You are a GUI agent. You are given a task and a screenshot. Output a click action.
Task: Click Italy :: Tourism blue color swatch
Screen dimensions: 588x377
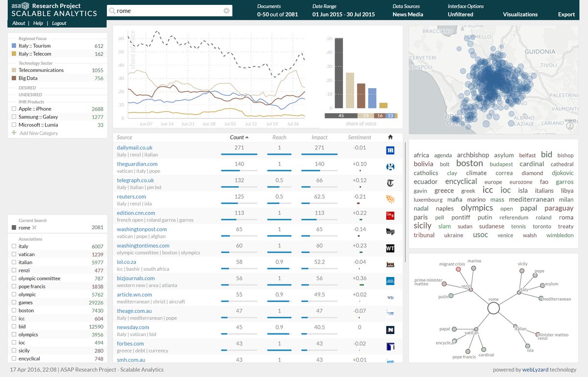[x=14, y=46]
